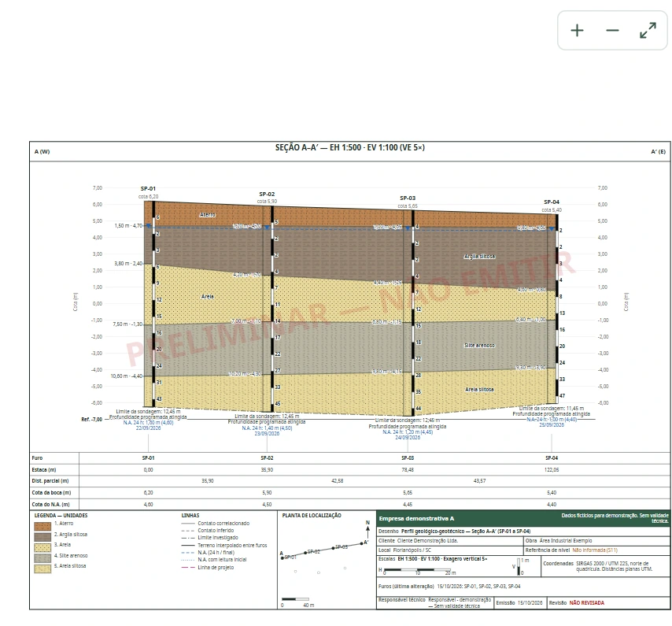Click the 'PLANTA DE LOCALIZAÇÃO' heading
This screenshot has width=672, height=626.
(312, 516)
